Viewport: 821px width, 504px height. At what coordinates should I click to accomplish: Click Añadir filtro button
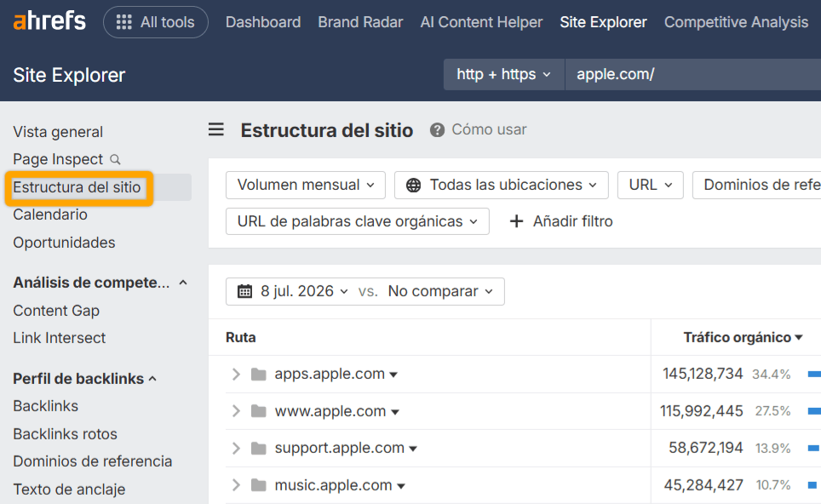click(x=561, y=221)
